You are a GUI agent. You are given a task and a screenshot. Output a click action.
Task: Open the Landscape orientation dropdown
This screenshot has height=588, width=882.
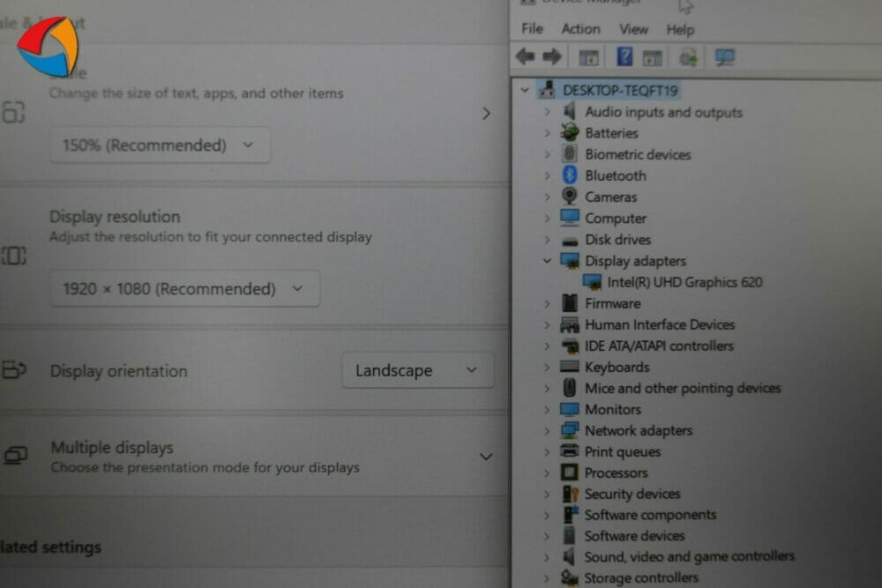point(418,370)
